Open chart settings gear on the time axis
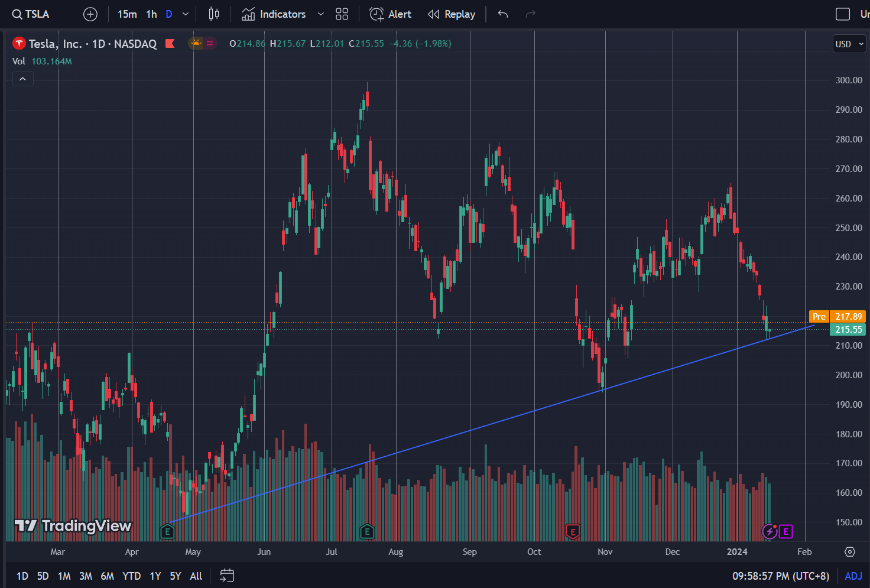 click(850, 552)
